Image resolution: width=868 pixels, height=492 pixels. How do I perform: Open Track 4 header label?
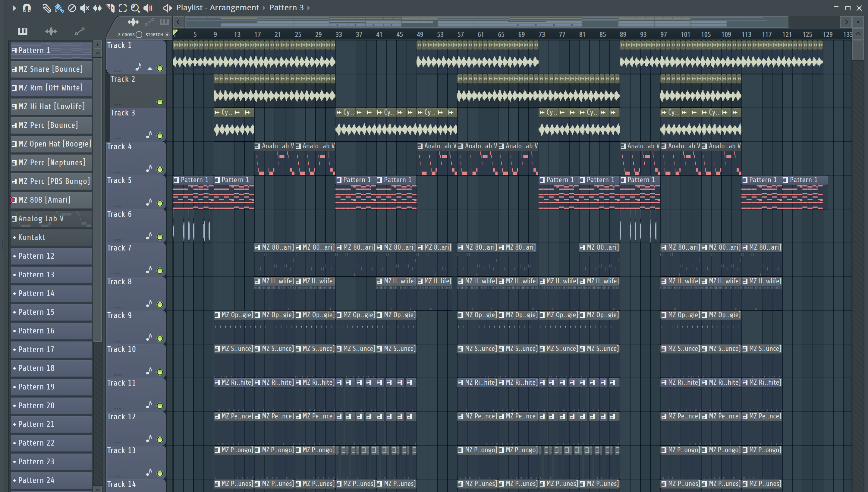tap(119, 147)
